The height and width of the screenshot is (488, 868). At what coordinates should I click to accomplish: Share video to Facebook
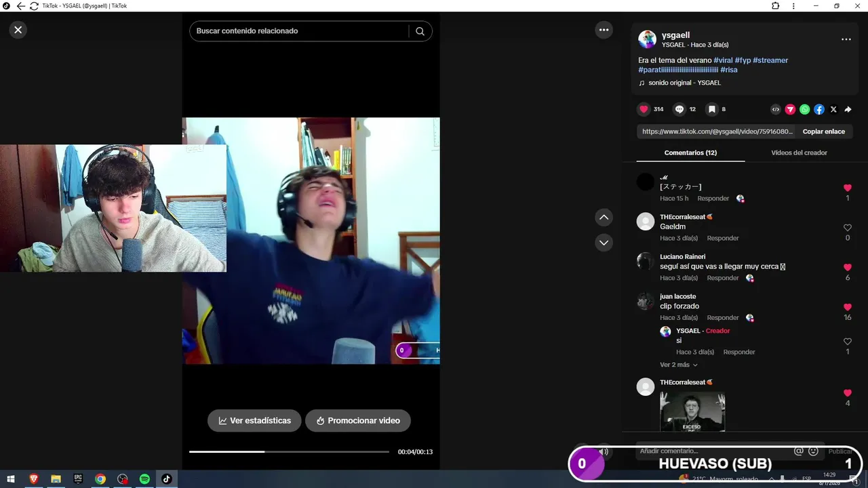(819, 109)
